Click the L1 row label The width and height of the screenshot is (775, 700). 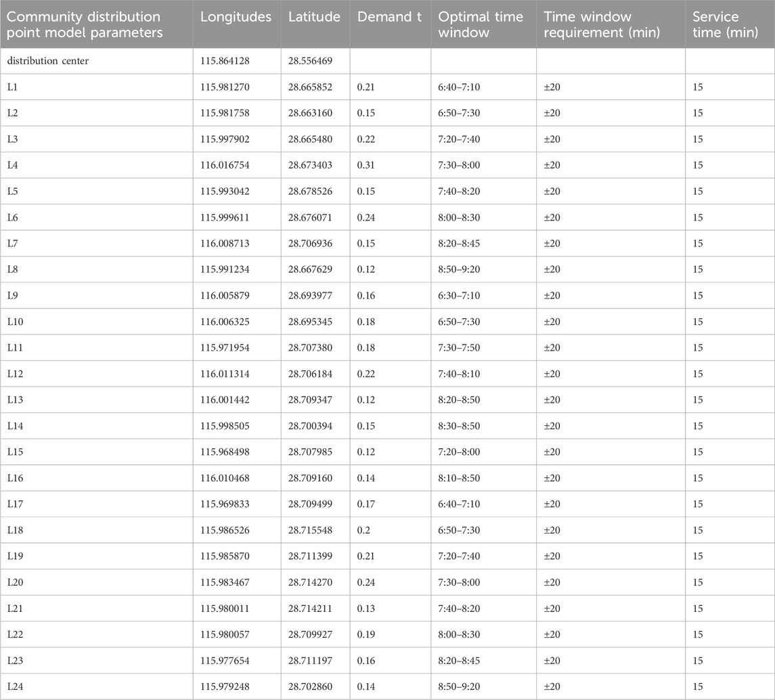coord(13,87)
